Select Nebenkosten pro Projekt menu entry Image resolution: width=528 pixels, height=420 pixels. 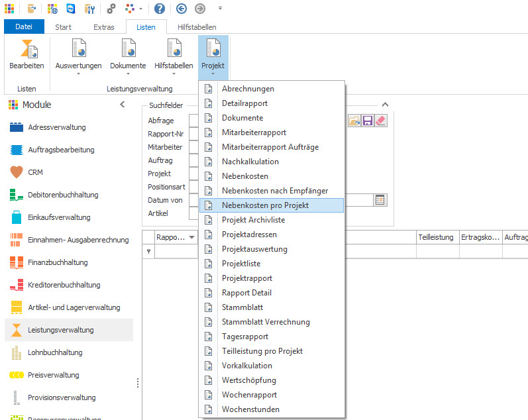click(265, 205)
